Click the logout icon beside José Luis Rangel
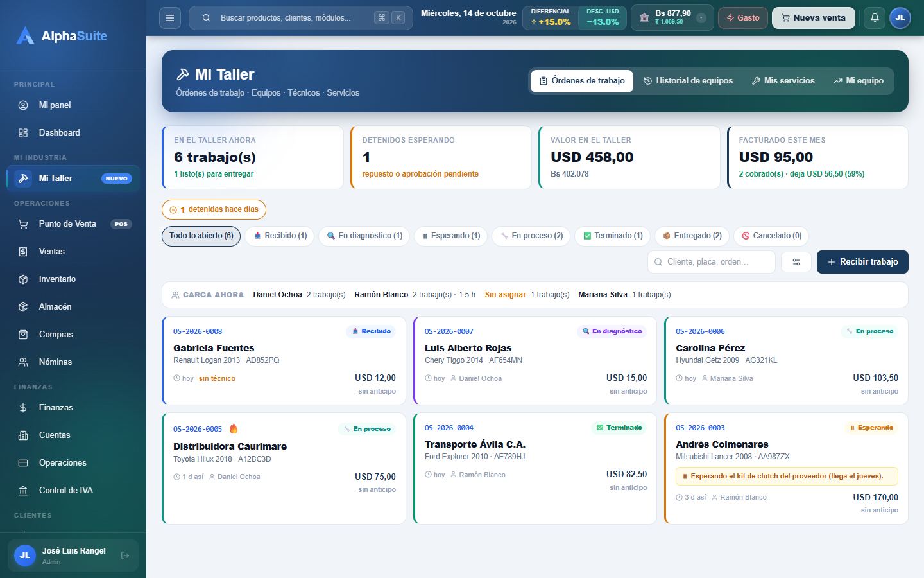This screenshot has width=924, height=578. click(x=125, y=556)
